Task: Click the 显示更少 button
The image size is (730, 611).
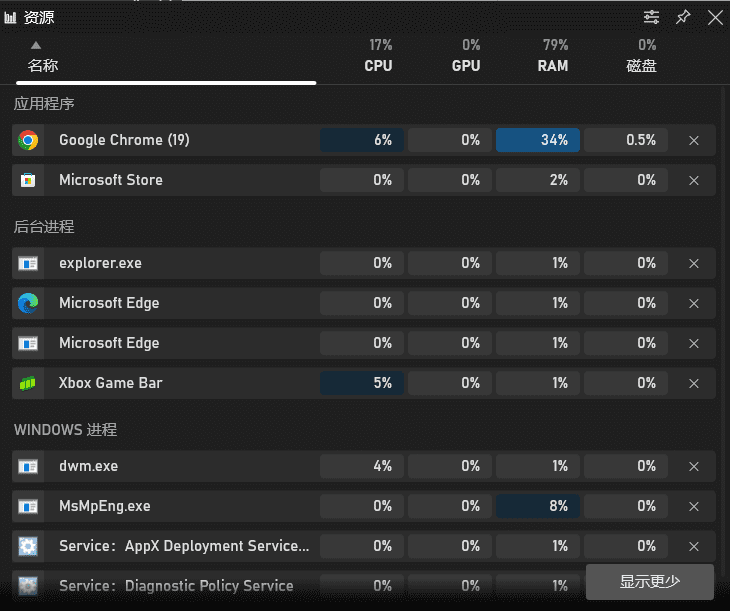Action: coord(650,582)
